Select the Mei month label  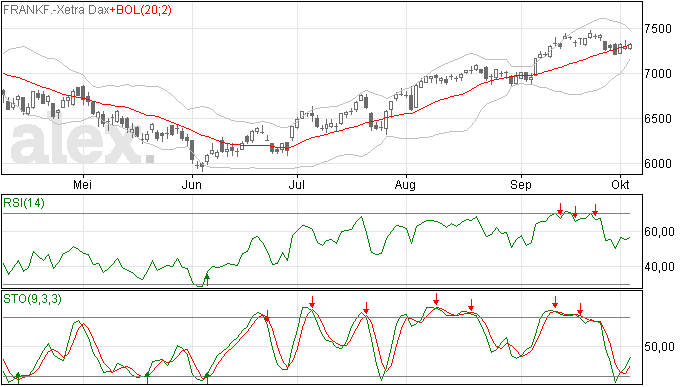[82, 184]
